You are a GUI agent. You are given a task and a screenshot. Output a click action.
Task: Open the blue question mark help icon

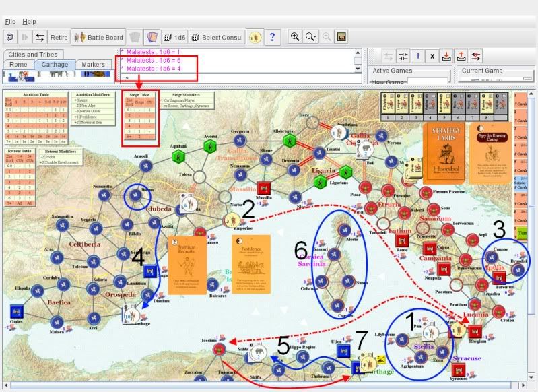(x=273, y=37)
